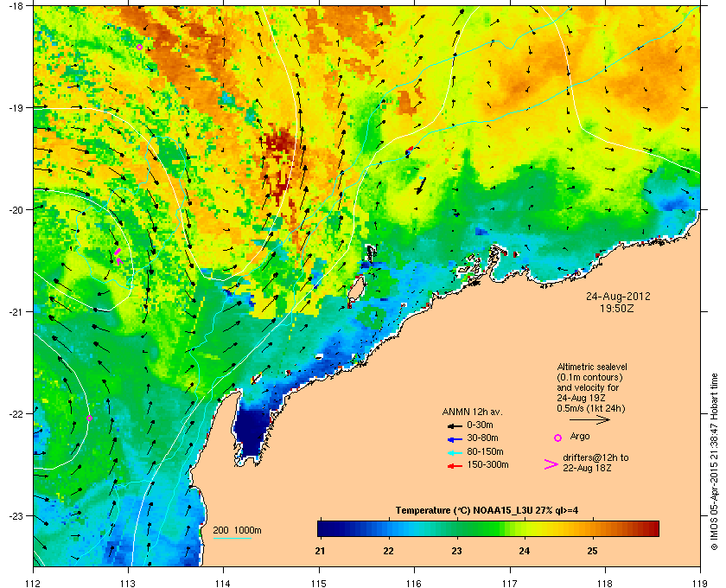Click longitude axis label 115
The width and height of the screenshot is (726, 588).
(x=319, y=583)
